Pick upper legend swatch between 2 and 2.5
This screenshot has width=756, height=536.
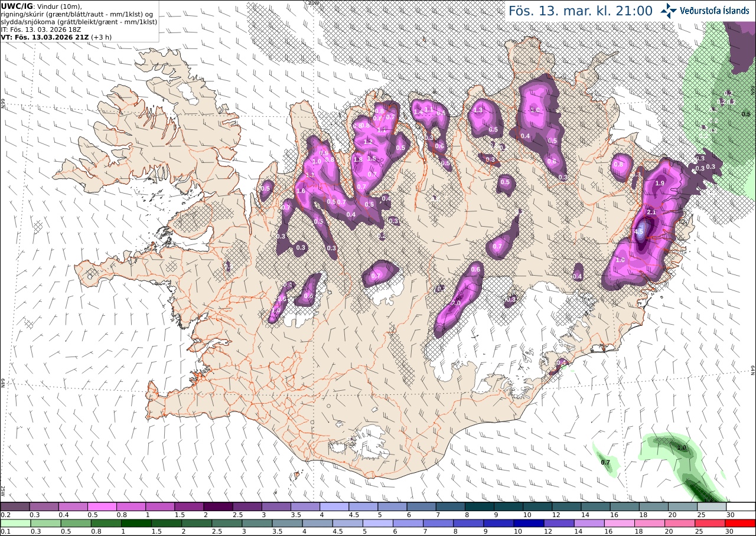[x=218, y=506]
